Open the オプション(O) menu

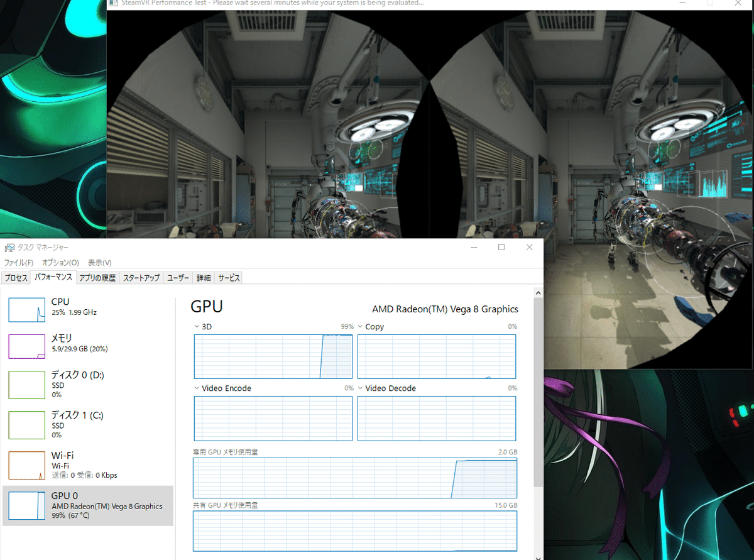click(60, 263)
